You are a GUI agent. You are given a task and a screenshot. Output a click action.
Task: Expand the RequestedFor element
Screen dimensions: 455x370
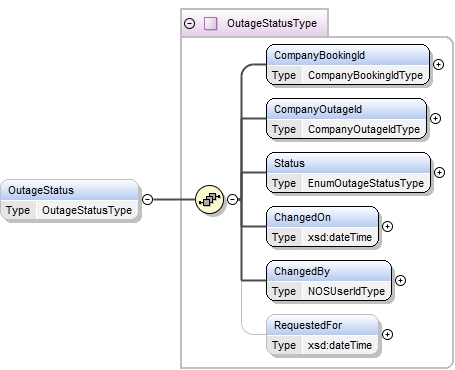(x=387, y=334)
